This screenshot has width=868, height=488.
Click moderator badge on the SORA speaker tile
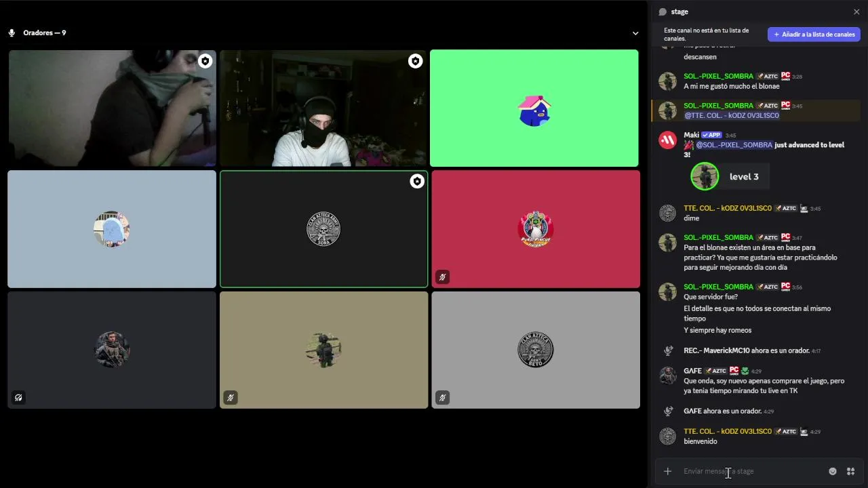(x=417, y=182)
